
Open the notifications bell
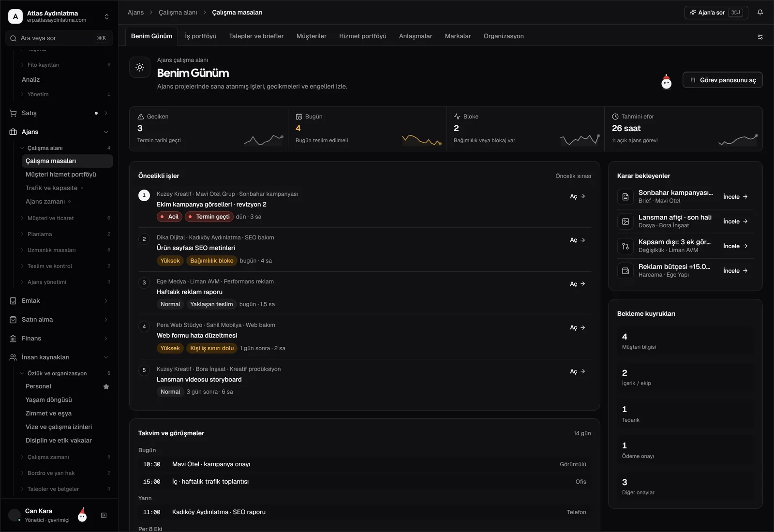[x=760, y=13]
